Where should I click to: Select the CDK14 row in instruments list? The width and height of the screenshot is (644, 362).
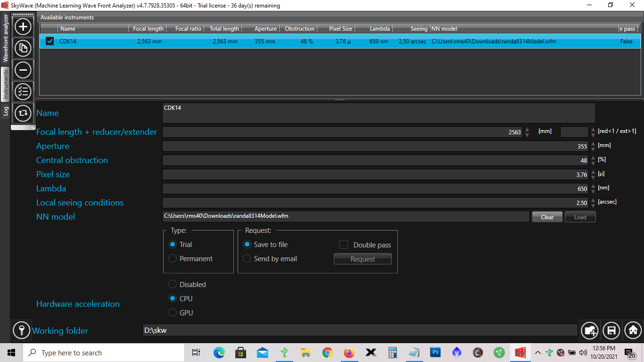340,41
